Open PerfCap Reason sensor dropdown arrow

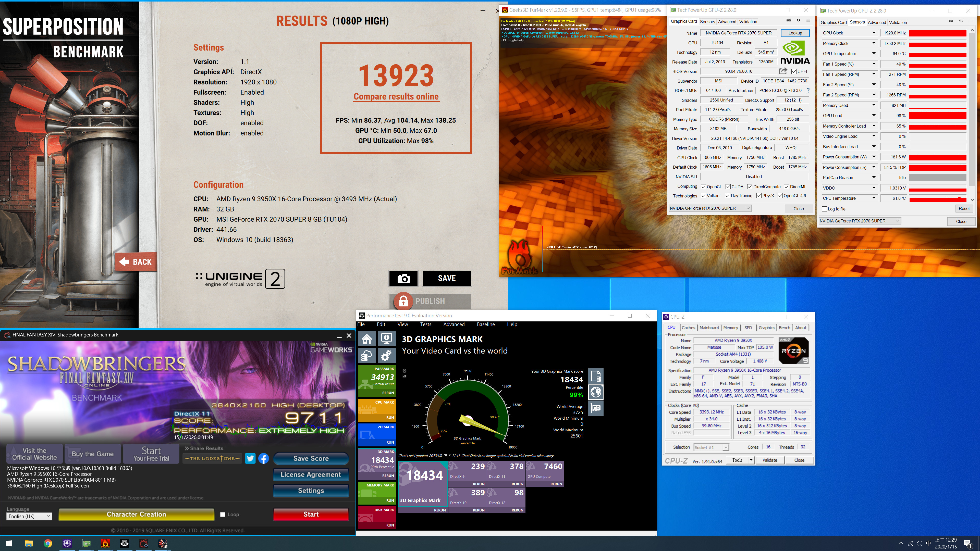click(874, 178)
